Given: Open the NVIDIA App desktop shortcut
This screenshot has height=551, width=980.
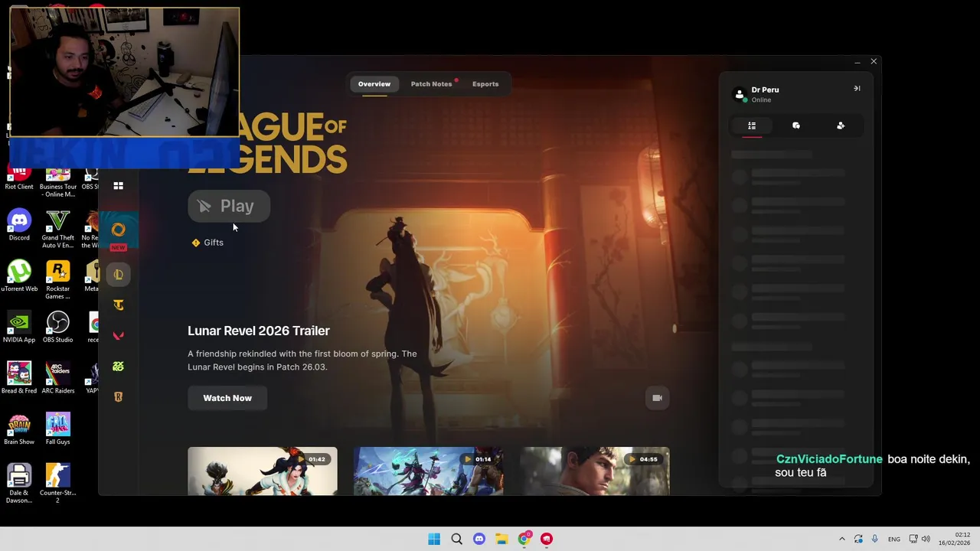Looking at the screenshot, I should (19, 328).
